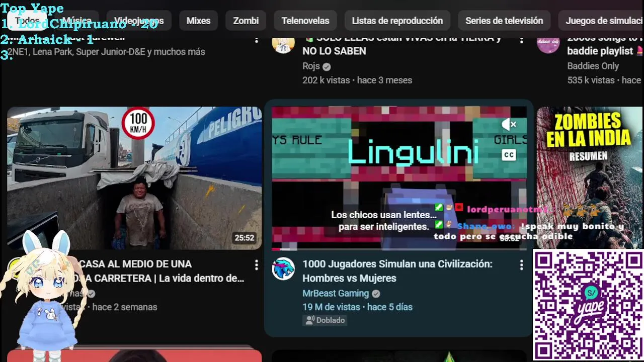Play the truck highway video thumbnail
Viewport: 644px width, 362px height.
click(x=134, y=178)
